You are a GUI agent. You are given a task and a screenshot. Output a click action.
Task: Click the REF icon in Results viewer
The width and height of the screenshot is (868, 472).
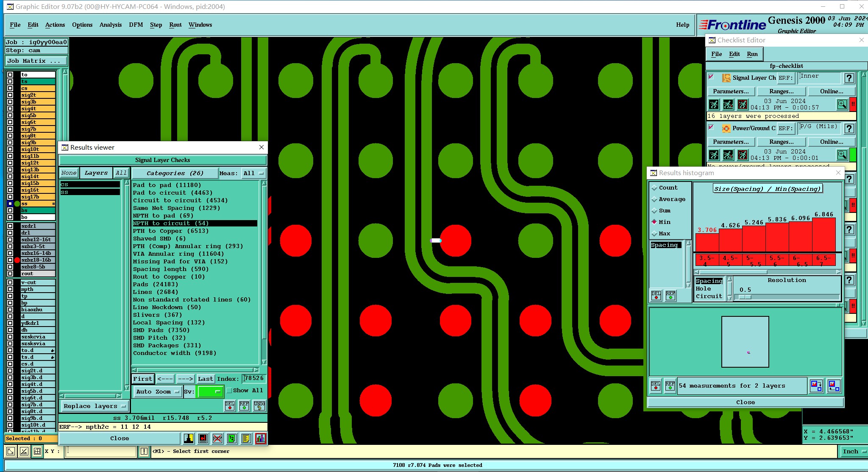click(244, 406)
